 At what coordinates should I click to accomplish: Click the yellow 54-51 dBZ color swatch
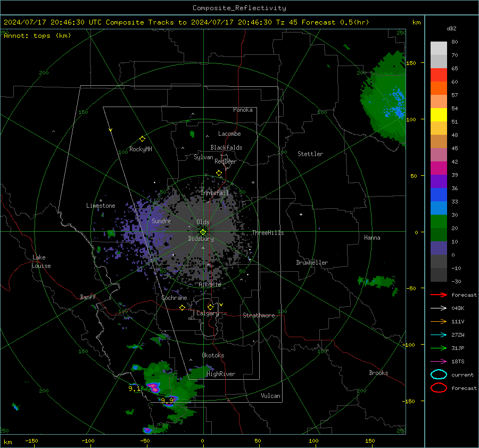(439, 115)
